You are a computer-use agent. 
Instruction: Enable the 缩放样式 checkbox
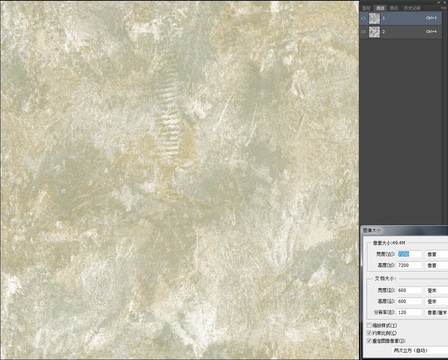(x=369, y=325)
